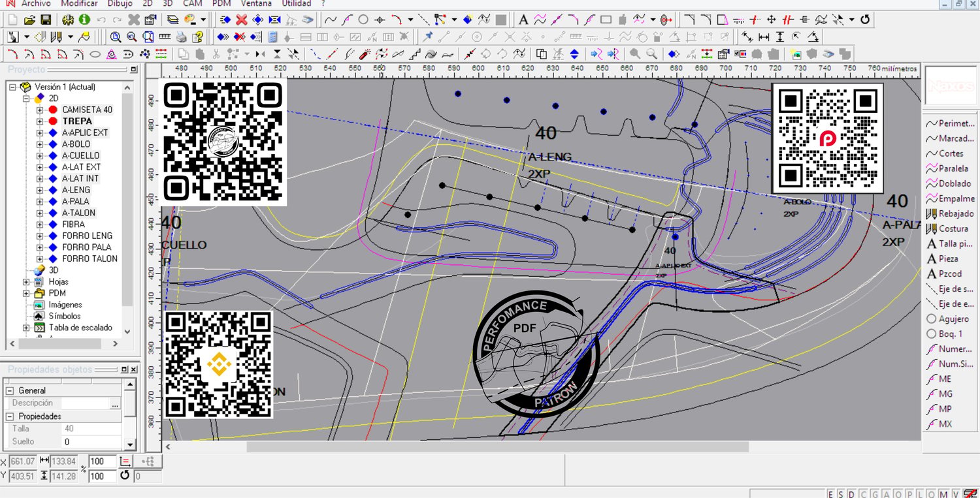Expand the CAMISETA 40 tree node
The image size is (980, 498).
pyautogui.click(x=40, y=110)
